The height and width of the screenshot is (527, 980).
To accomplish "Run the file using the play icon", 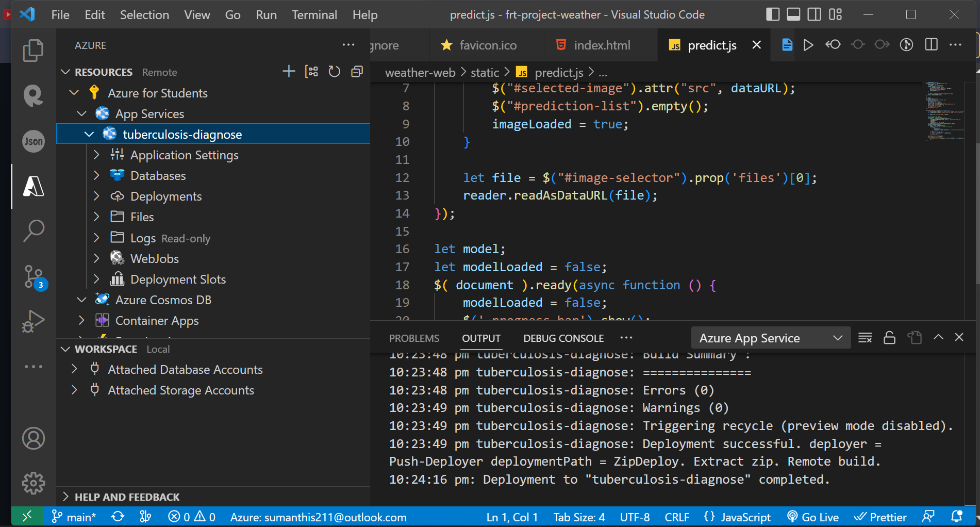I will [808, 45].
